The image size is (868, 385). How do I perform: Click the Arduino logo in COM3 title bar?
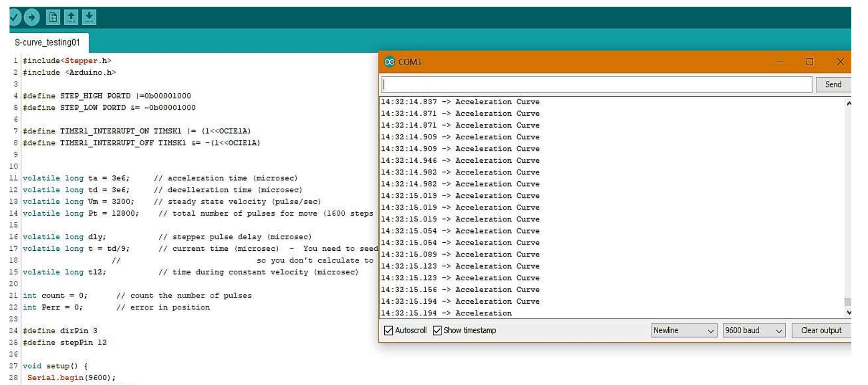click(x=390, y=62)
